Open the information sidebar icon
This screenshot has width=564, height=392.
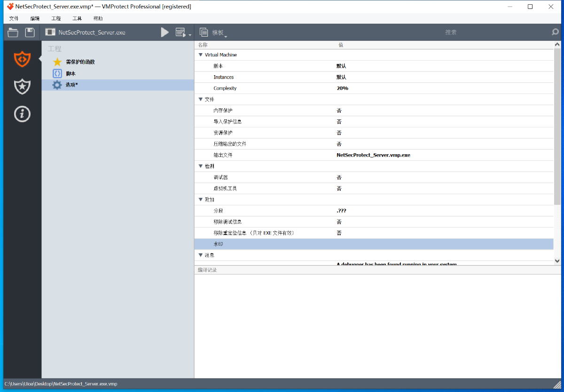pos(22,114)
